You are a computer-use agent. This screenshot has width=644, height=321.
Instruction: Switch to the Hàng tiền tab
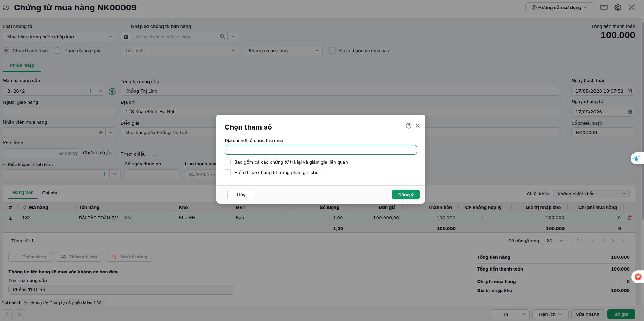pyautogui.click(x=23, y=193)
